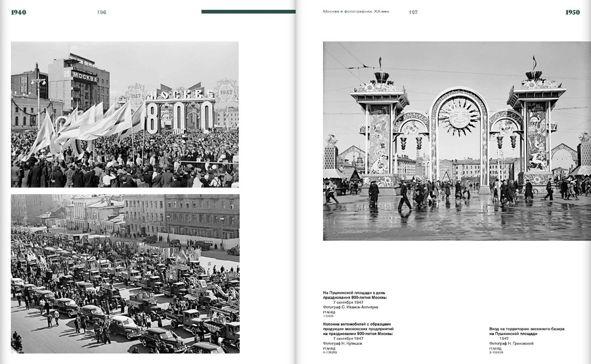Click the 1947 date under bazaar caption
591x364 pixels.
[x=504, y=338]
